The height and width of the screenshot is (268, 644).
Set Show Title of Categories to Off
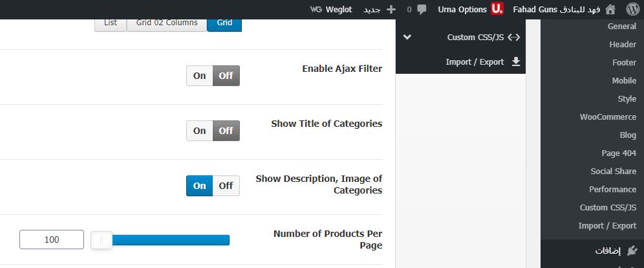pos(226,131)
